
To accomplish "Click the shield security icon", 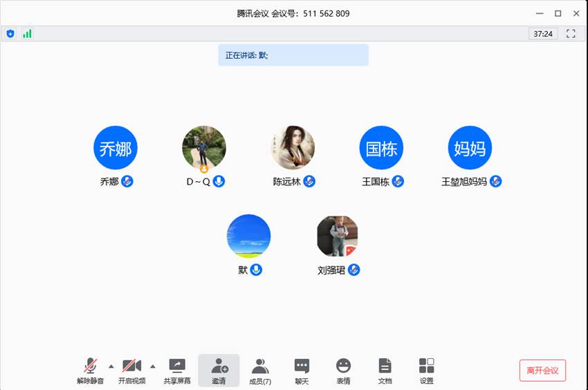I will (10, 33).
